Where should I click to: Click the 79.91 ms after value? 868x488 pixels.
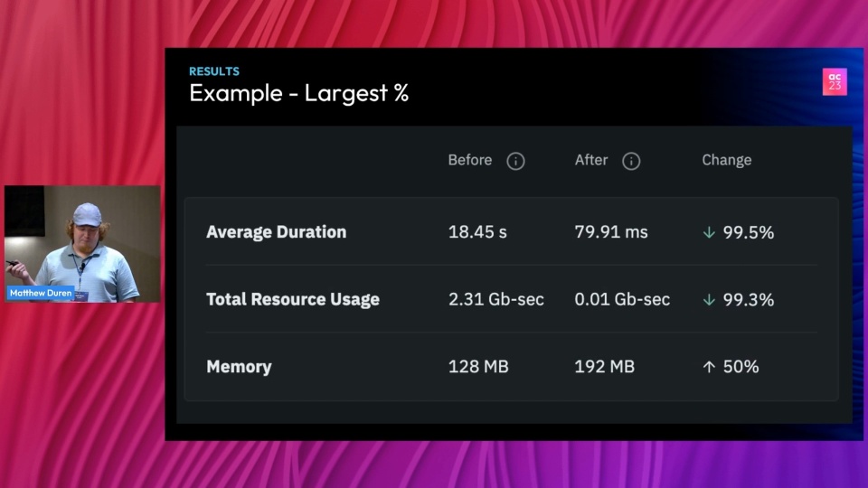coord(611,232)
